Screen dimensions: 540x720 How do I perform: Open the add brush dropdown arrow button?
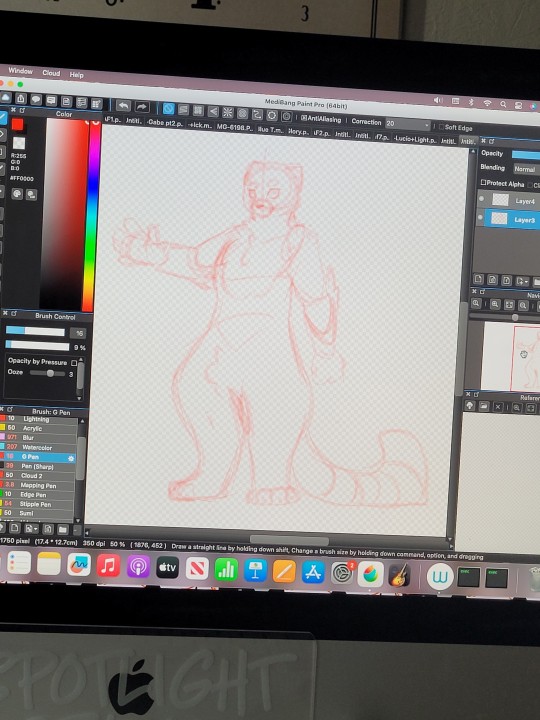(x=31, y=529)
